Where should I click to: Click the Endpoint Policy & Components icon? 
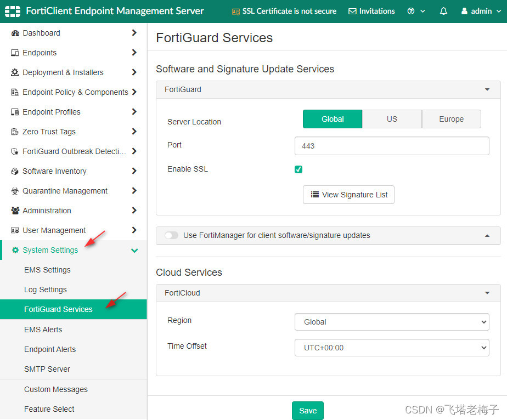[x=15, y=92]
